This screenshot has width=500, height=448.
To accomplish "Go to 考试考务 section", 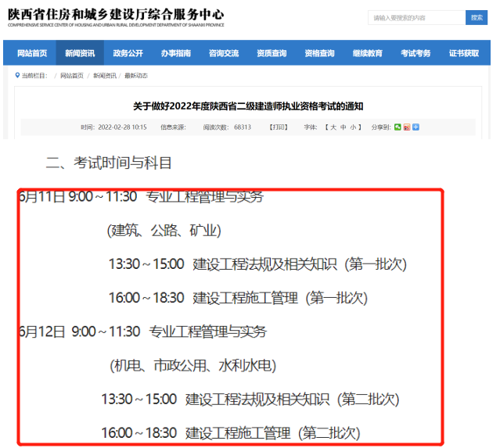I will tap(415, 53).
